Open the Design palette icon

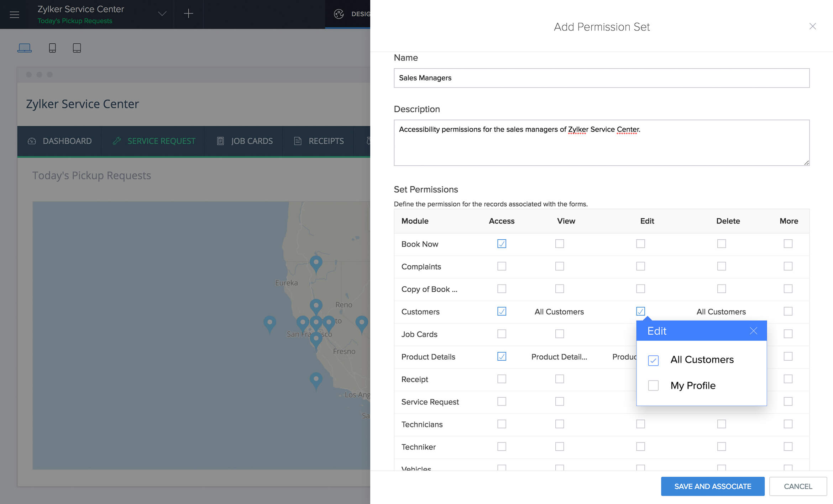pyautogui.click(x=339, y=14)
